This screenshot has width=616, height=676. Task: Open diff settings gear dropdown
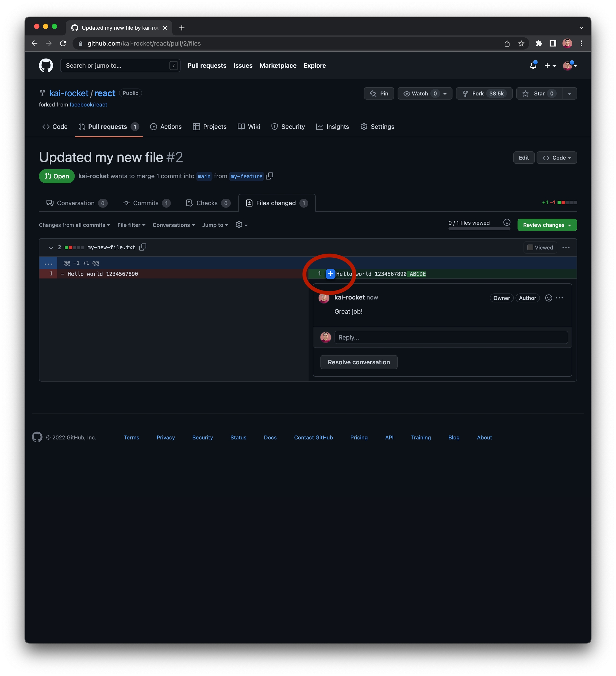point(241,225)
